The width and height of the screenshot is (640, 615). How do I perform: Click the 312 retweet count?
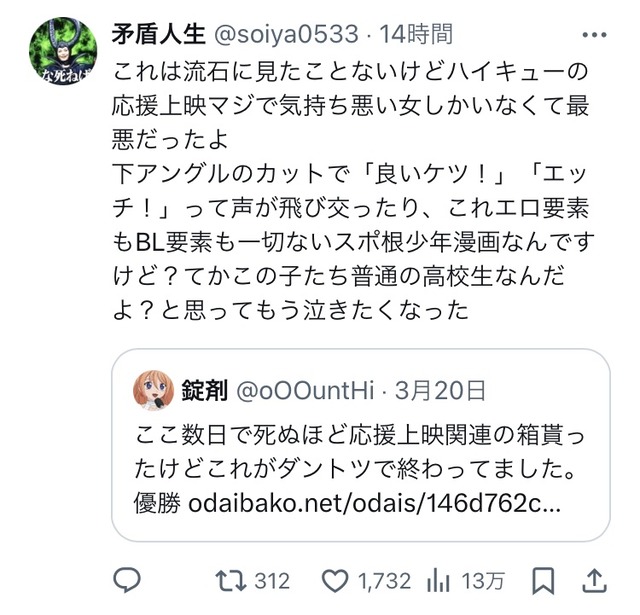(272, 581)
